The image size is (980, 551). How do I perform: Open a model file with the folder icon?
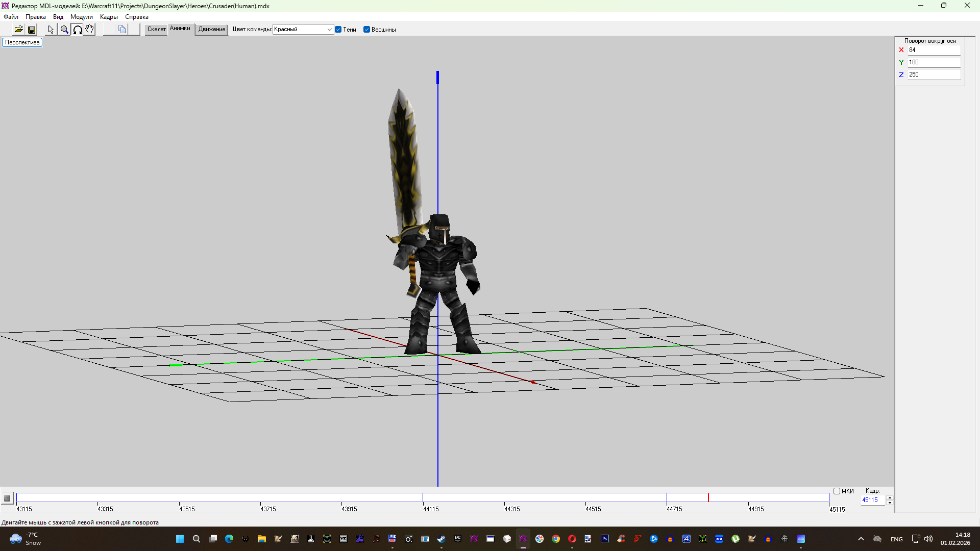click(x=18, y=30)
